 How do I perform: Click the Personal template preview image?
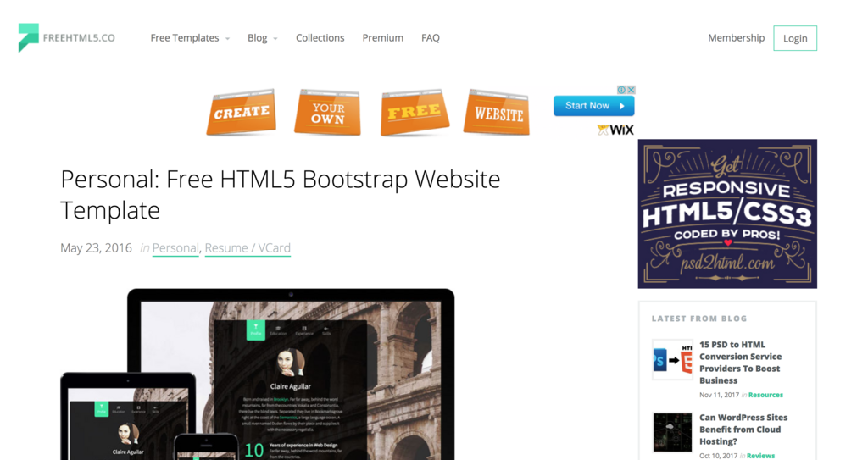[x=258, y=374]
